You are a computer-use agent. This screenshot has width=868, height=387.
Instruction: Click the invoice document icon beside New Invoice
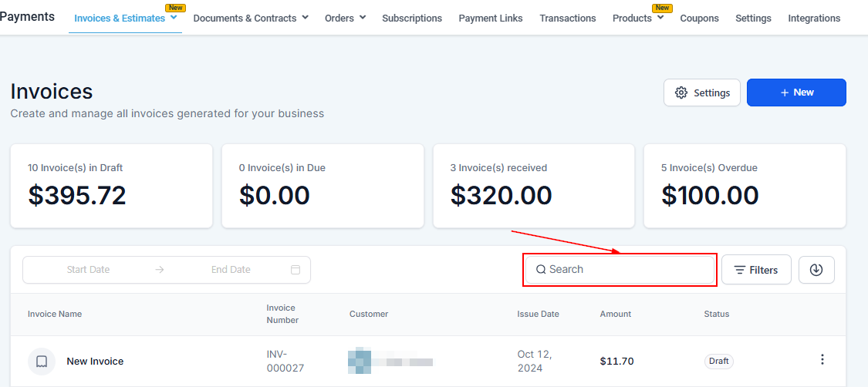[42, 361]
